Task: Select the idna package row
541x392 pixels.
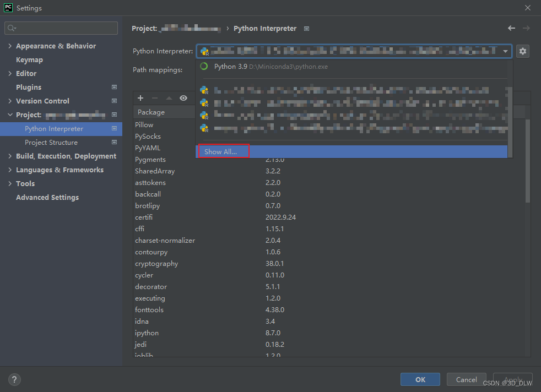Action: pos(329,322)
